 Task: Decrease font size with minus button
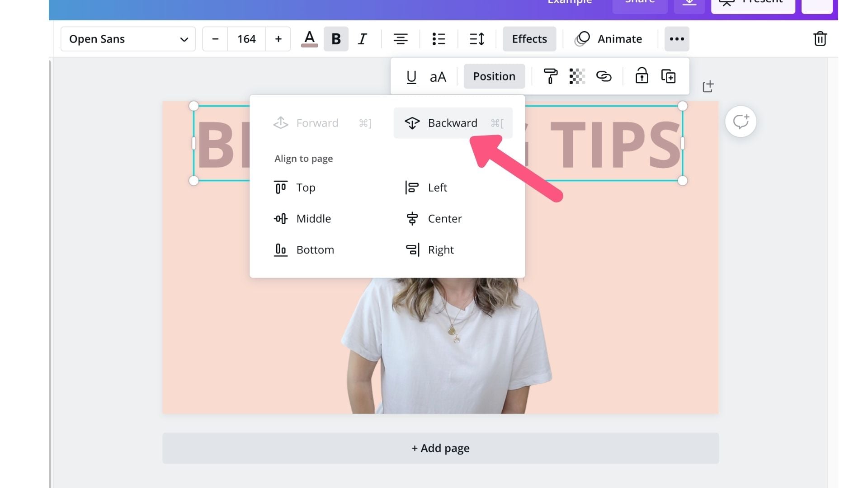pyautogui.click(x=215, y=39)
